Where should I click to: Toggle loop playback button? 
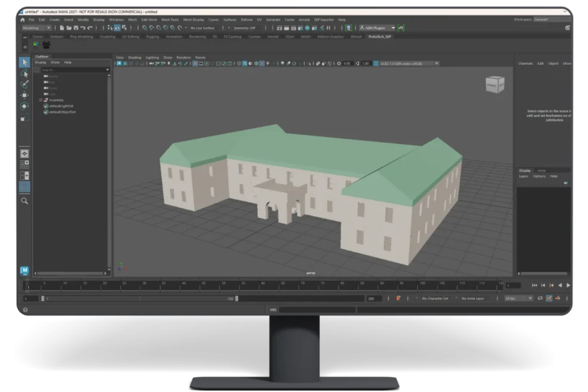[x=540, y=298]
